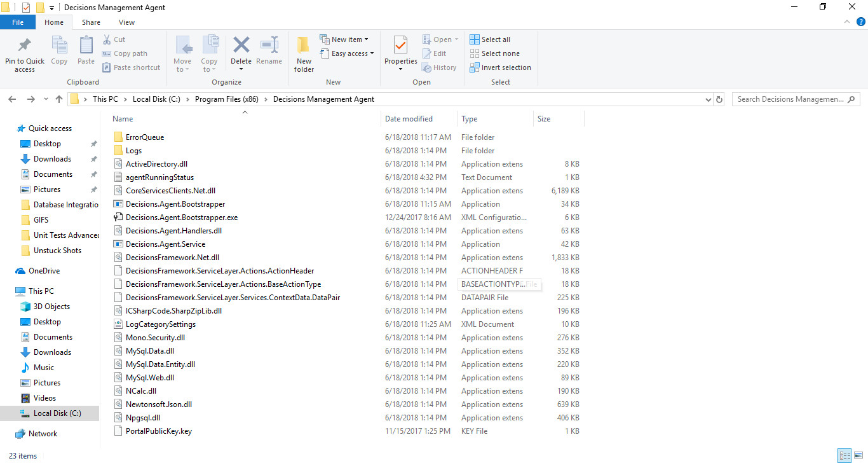The image size is (868, 463).
Task: Click the Copy ribbon icon
Action: click(x=59, y=45)
